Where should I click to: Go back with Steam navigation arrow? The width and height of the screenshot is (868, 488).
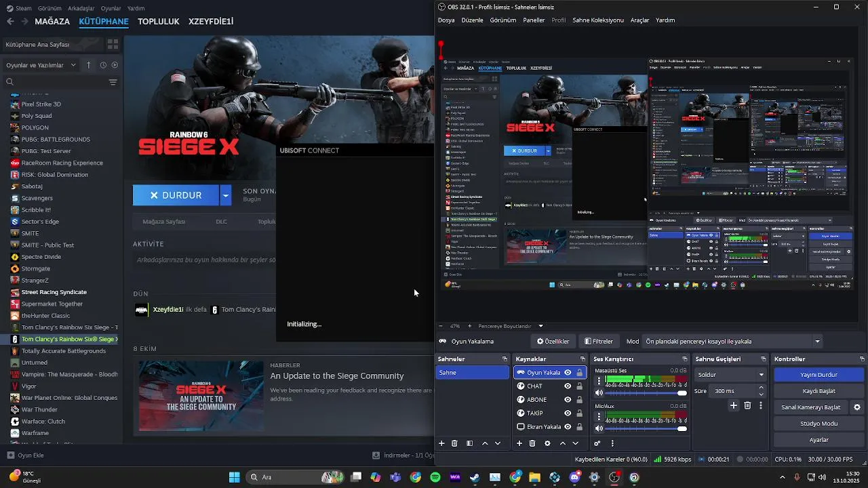coord(10,21)
